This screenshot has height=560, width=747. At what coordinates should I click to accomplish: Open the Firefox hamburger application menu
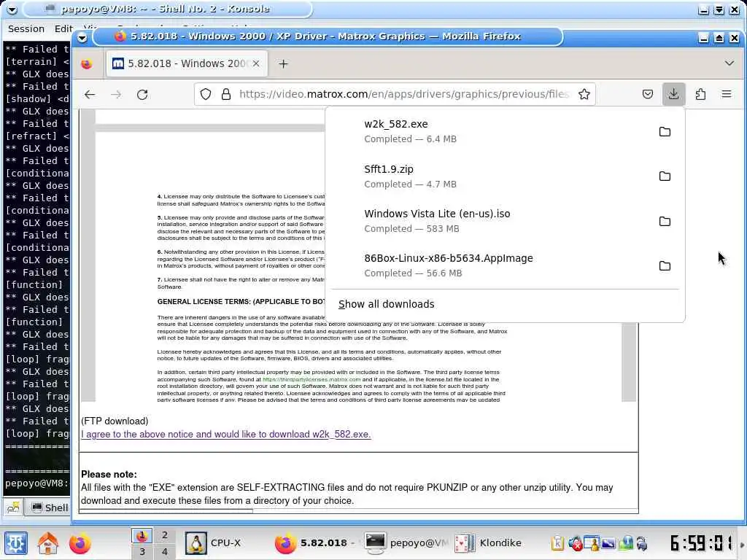coord(727,94)
